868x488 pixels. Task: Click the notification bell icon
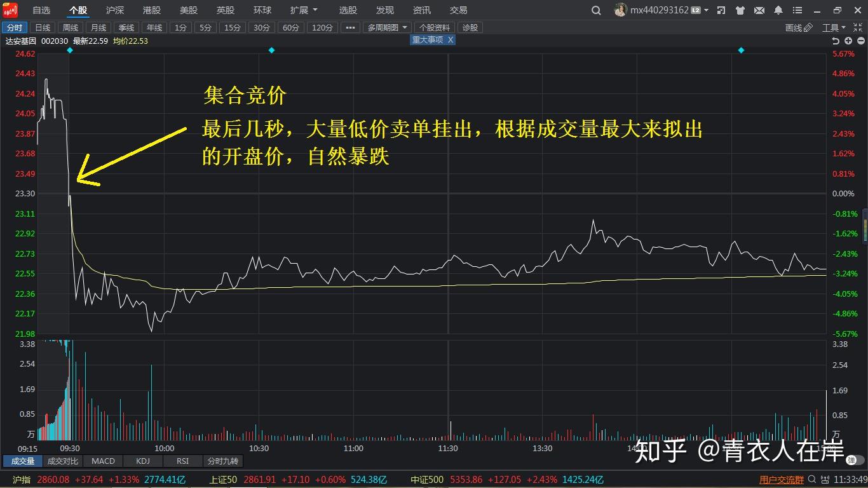(x=778, y=10)
